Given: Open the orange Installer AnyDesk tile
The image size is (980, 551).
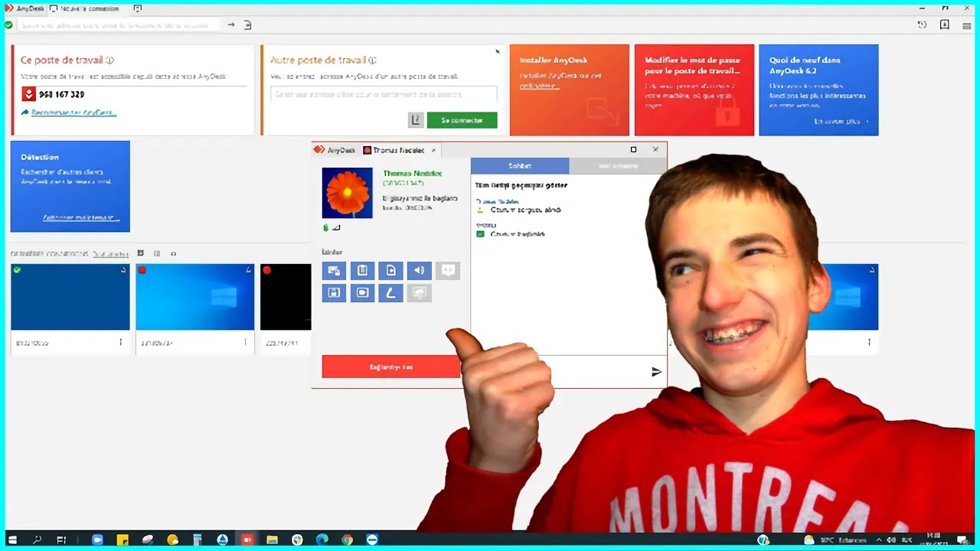Looking at the screenshot, I should tap(570, 90).
